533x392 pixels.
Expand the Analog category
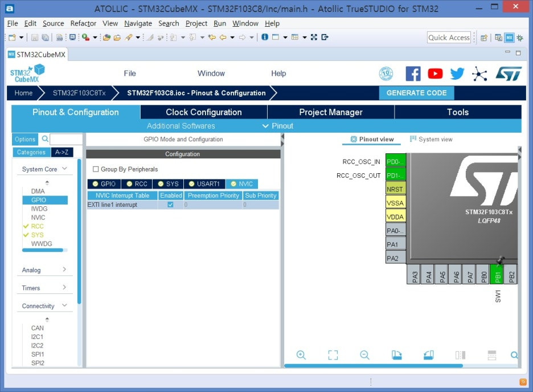(x=64, y=269)
